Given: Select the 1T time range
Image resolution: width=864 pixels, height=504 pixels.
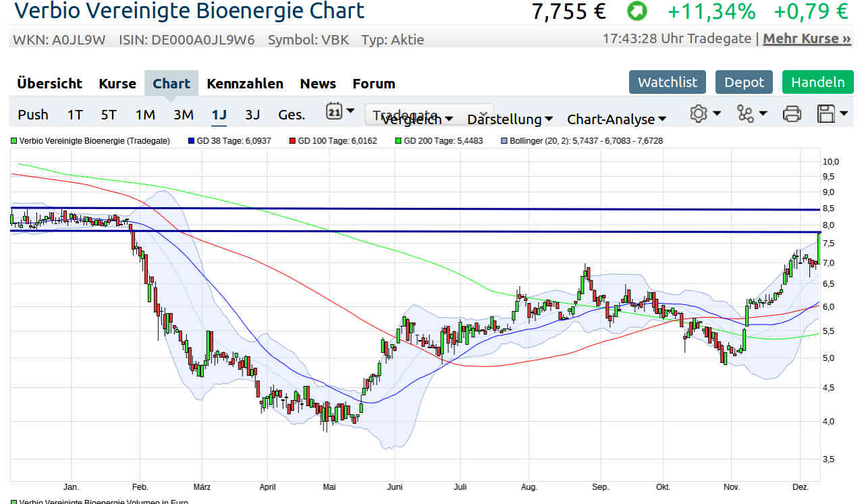Looking at the screenshot, I should coord(75,115).
